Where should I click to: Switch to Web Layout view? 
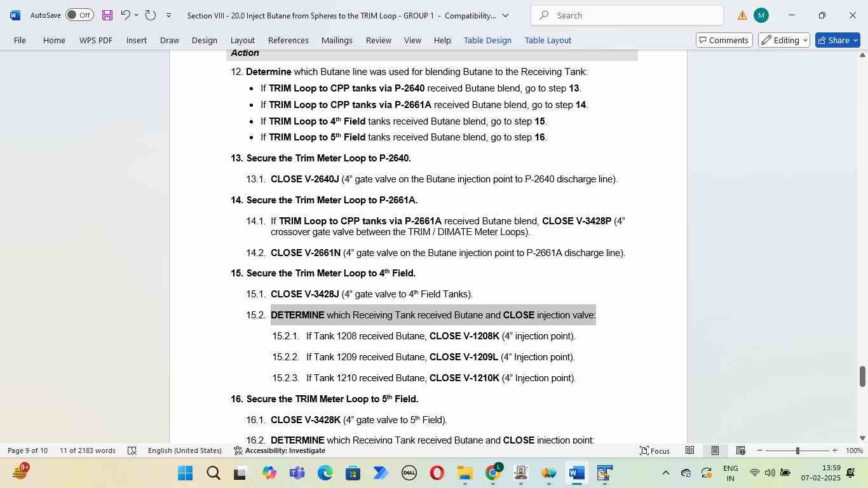point(740,451)
